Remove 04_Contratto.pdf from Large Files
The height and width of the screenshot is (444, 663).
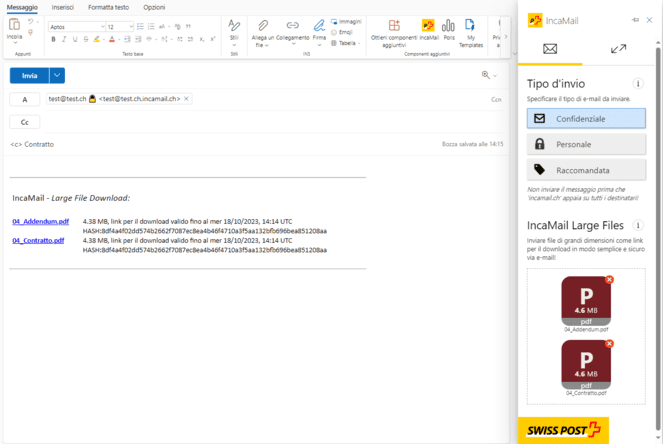pyautogui.click(x=610, y=344)
